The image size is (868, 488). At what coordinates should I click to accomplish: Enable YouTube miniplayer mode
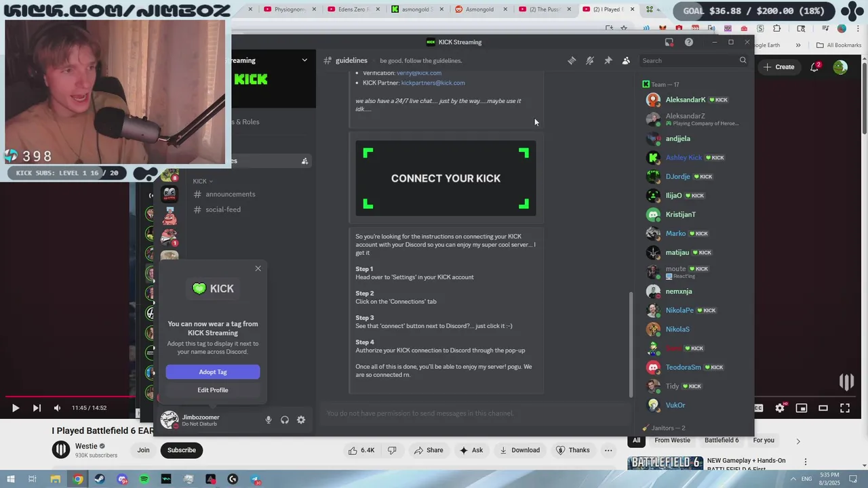[802, 408]
